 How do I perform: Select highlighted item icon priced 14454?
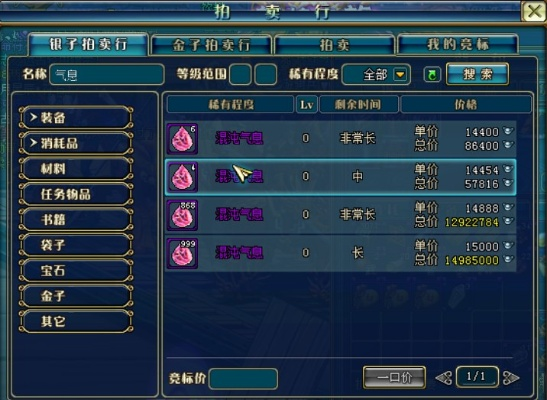(x=182, y=177)
